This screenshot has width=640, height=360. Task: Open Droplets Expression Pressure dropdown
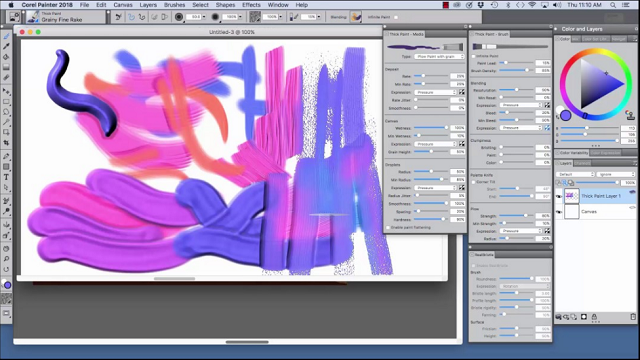click(435, 188)
